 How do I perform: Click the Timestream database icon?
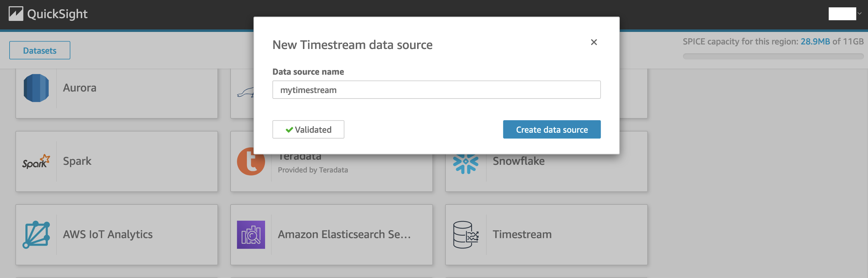466,235
